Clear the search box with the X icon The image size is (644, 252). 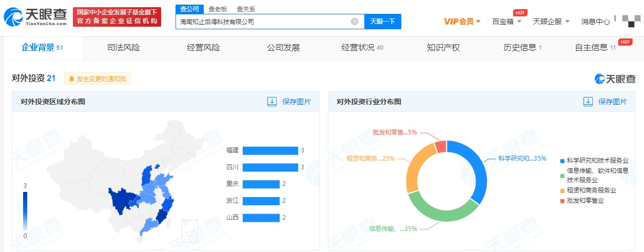point(355,22)
